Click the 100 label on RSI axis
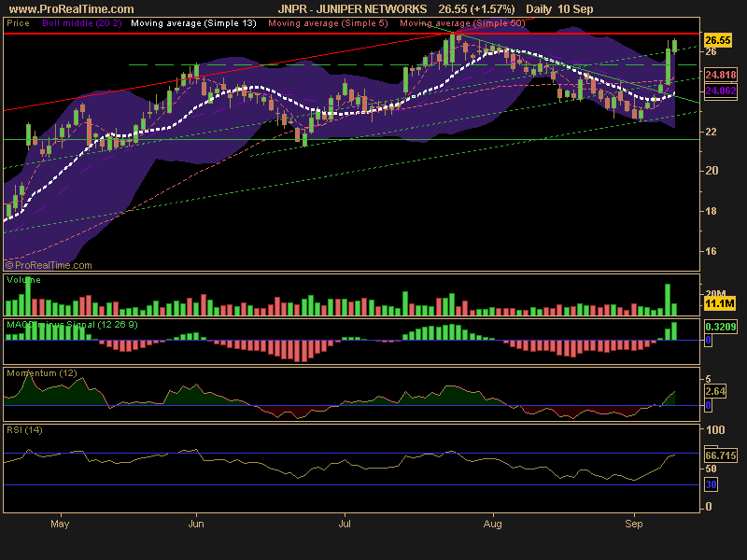The height and width of the screenshot is (560, 747). coord(715,430)
